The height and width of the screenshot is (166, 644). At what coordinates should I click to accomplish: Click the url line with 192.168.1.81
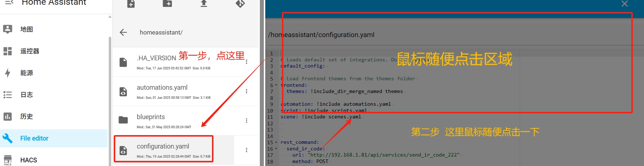click(376, 155)
